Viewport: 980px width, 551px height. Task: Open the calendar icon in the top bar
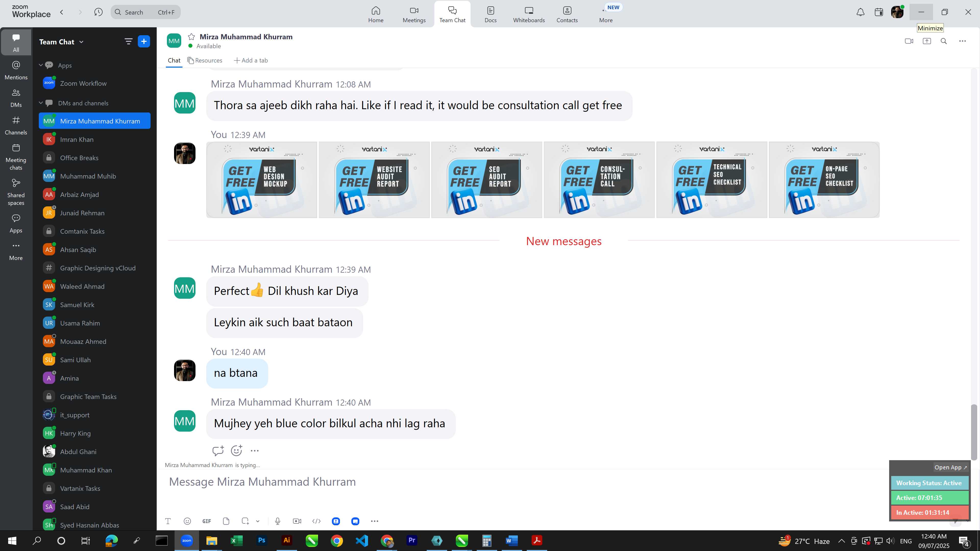(879, 12)
